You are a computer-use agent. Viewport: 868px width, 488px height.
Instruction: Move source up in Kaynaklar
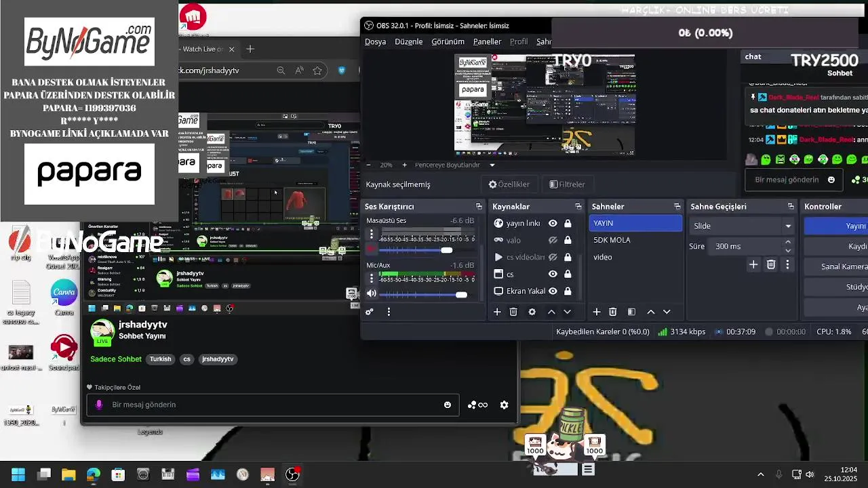point(551,312)
